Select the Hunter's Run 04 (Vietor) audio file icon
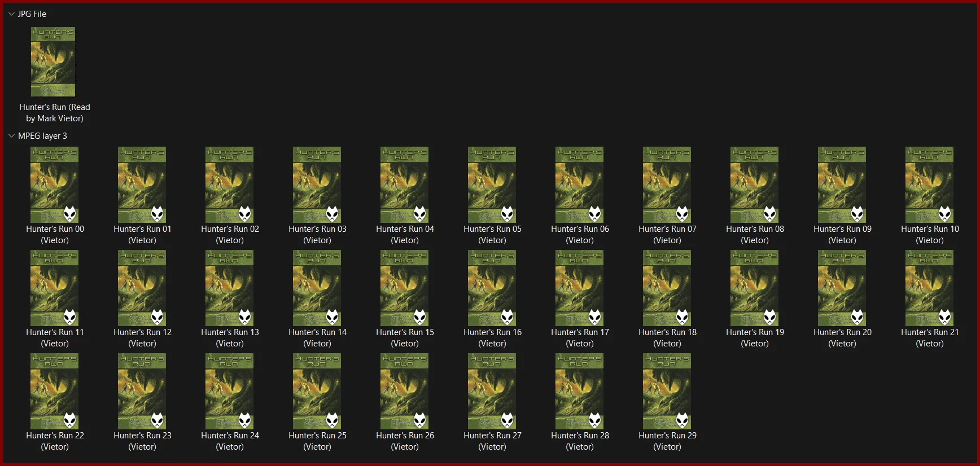Screen dimensions: 980x466 [405, 185]
